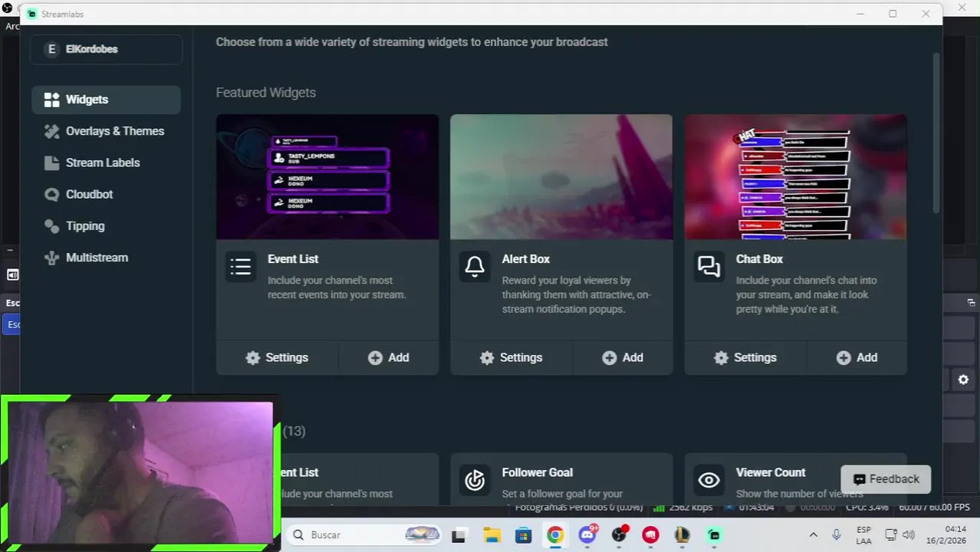The width and height of the screenshot is (980, 552).
Task: Go to Stream Labels
Action: [x=106, y=163]
